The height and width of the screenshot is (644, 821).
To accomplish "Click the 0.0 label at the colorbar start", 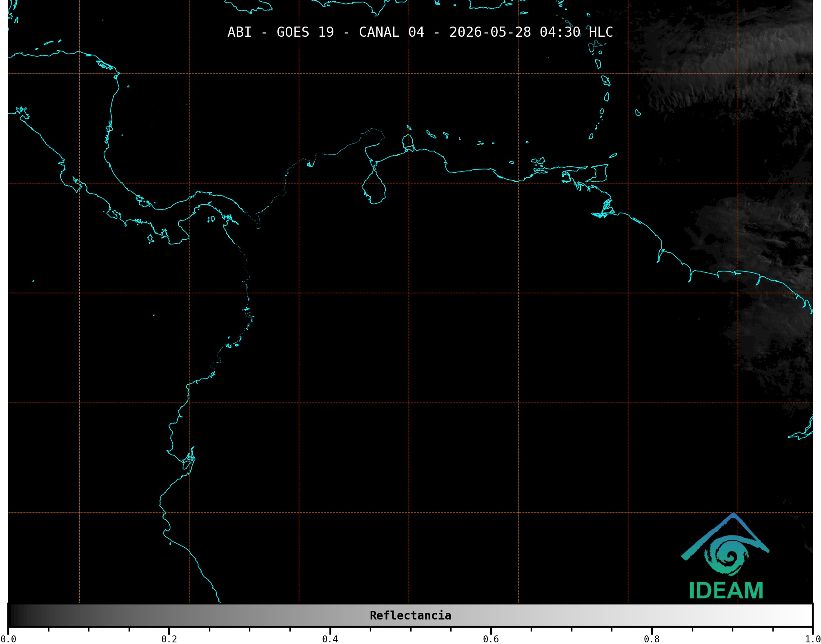I will (x=8, y=639).
